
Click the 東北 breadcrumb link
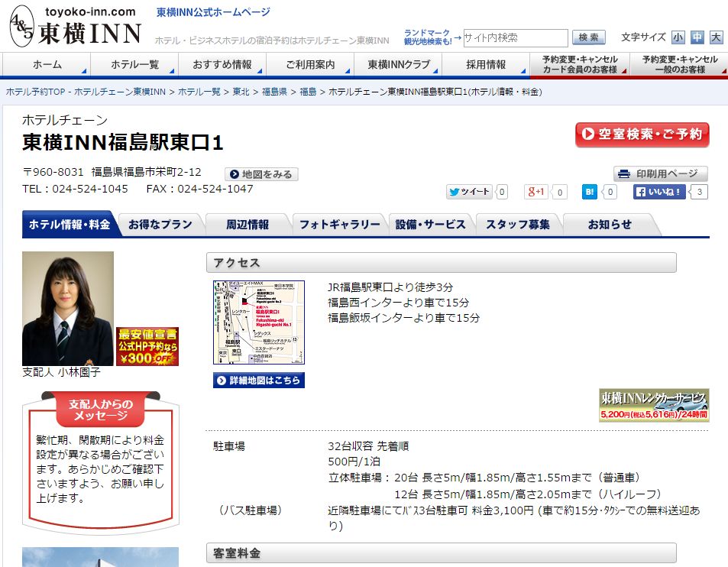click(241, 92)
